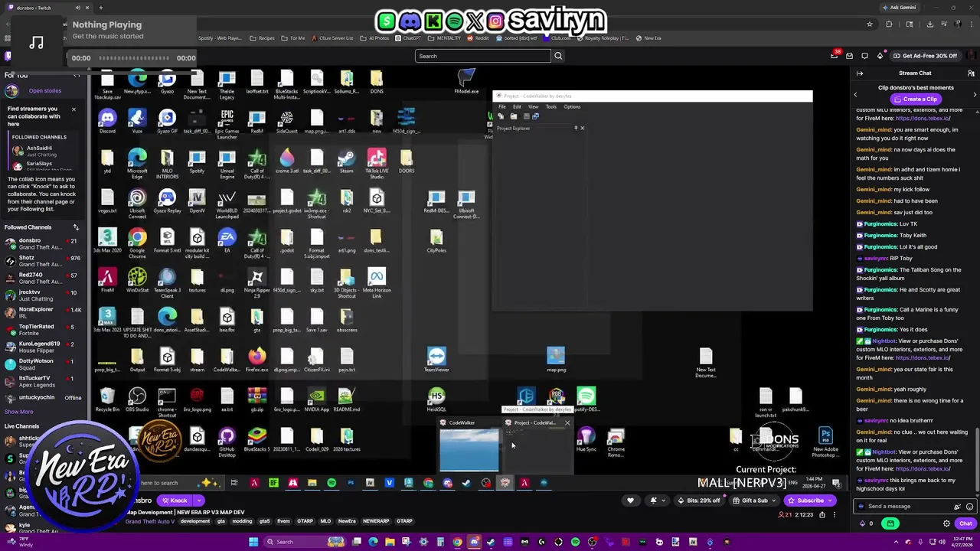Image resolution: width=980 pixels, height=551 pixels.
Task: Dismiss the collaboration tip close button
Action: click(x=73, y=109)
